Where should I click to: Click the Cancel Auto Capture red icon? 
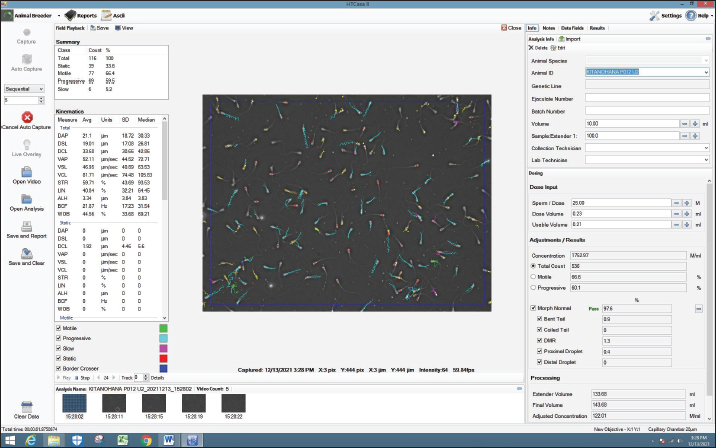[x=27, y=118]
